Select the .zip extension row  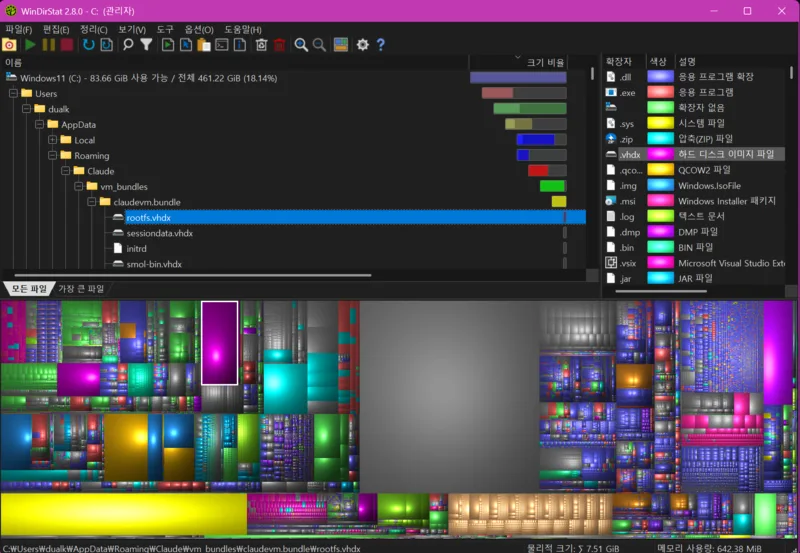[694, 139]
